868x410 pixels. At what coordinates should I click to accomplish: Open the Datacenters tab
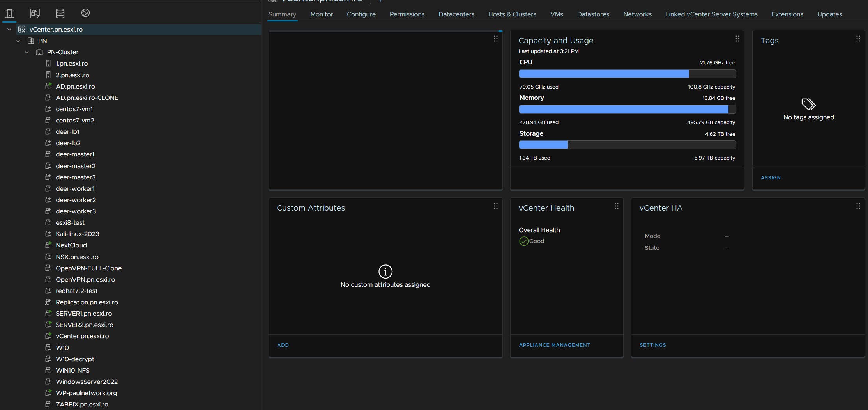coord(456,14)
